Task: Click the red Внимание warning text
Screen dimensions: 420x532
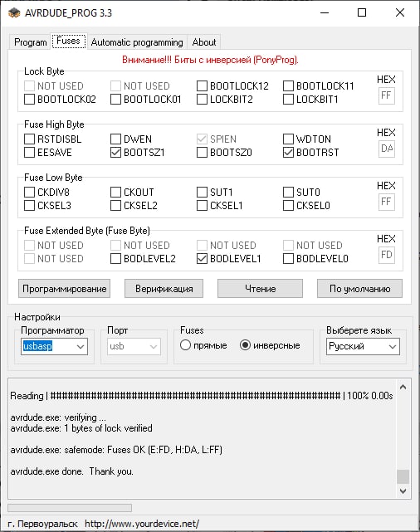Action: pyautogui.click(x=210, y=60)
